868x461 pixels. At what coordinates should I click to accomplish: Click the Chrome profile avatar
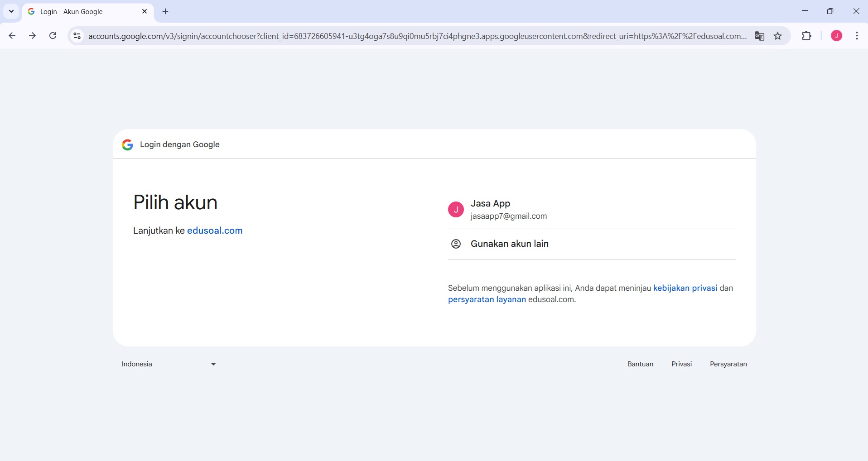click(x=836, y=36)
